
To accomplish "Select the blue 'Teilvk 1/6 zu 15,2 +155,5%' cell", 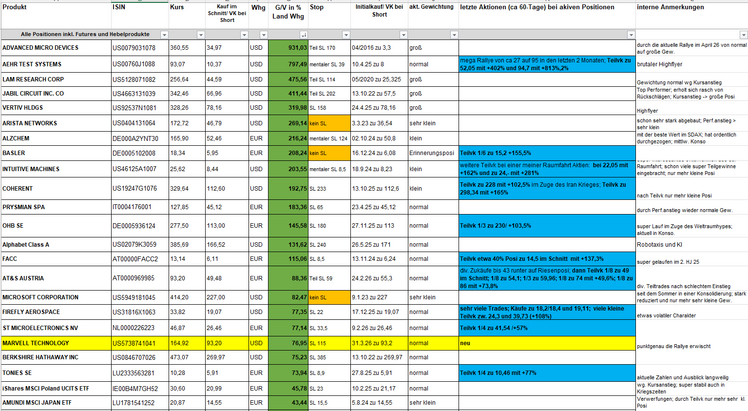I will point(547,153).
